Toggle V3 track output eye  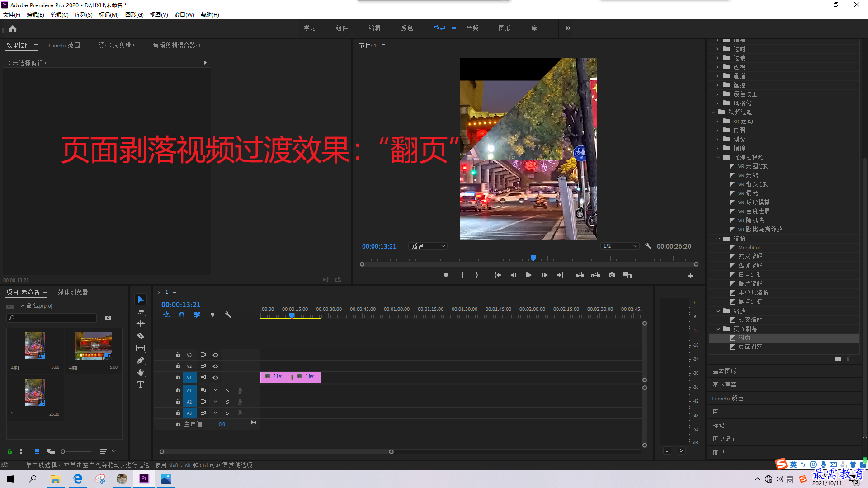pos(216,355)
